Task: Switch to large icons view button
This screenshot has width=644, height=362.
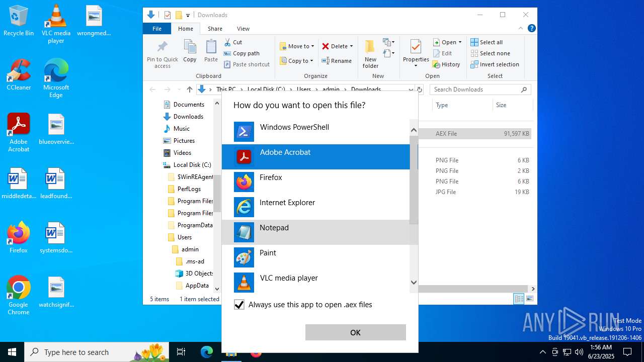Action: 529,299
